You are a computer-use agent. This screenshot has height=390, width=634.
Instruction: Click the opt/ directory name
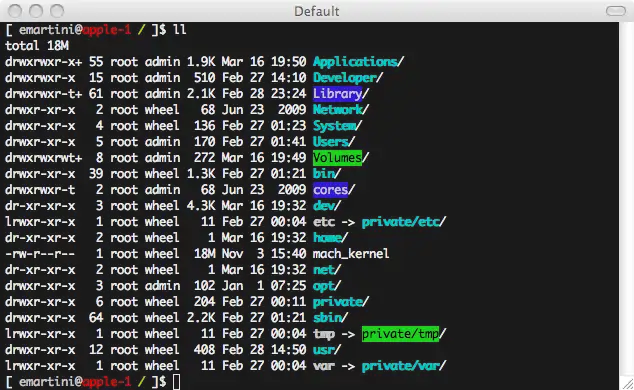(327, 286)
